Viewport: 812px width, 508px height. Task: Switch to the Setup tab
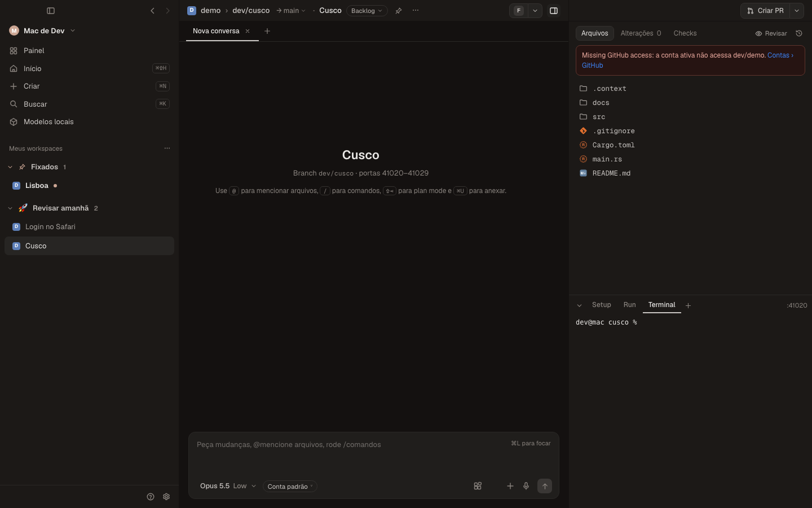[602, 305]
